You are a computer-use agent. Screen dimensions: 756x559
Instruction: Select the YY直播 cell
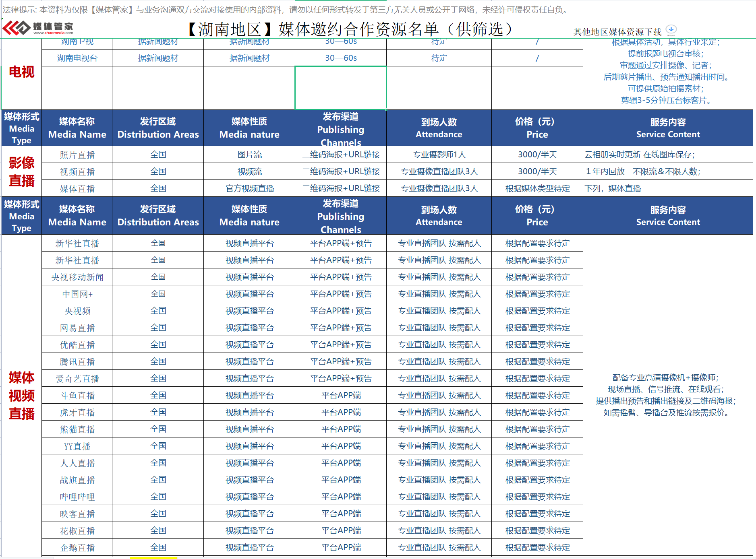[x=77, y=446]
